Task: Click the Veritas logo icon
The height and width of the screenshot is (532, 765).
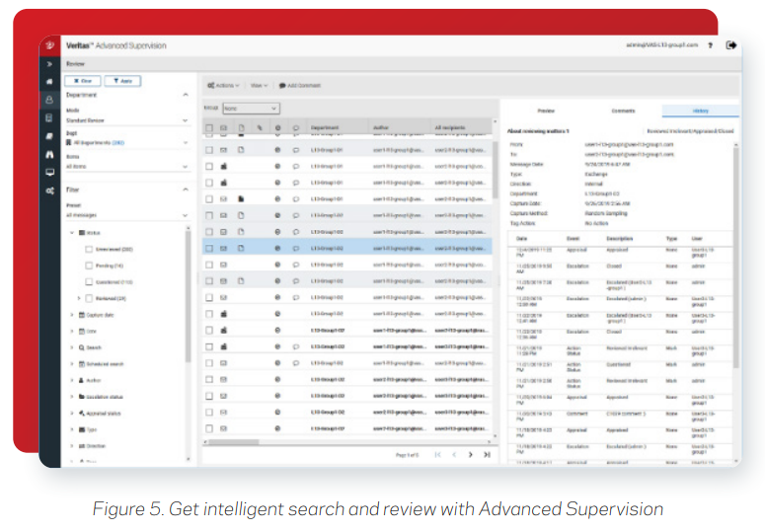Action: 49,45
